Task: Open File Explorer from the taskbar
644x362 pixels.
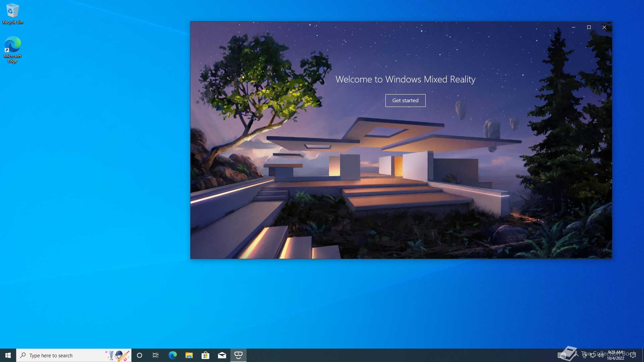Action: pos(189,355)
